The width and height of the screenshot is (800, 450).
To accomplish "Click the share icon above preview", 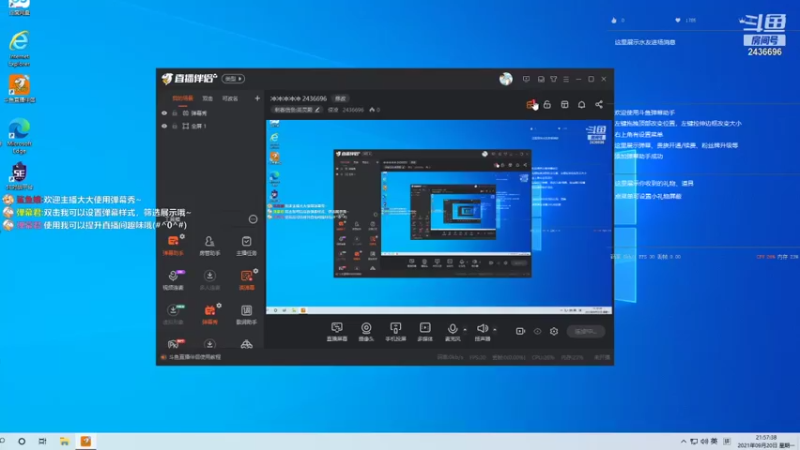I will [x=598, y=104].
